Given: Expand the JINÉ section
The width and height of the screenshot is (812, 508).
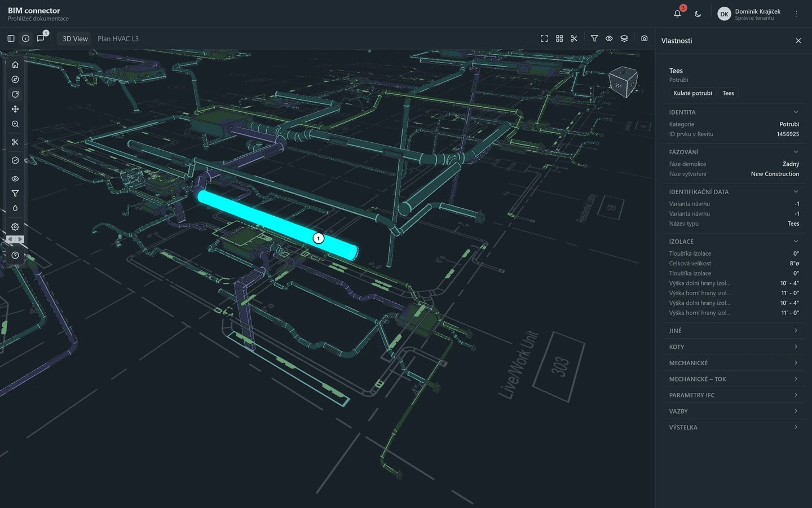Looking at the screenshot, I should point(734,331).
